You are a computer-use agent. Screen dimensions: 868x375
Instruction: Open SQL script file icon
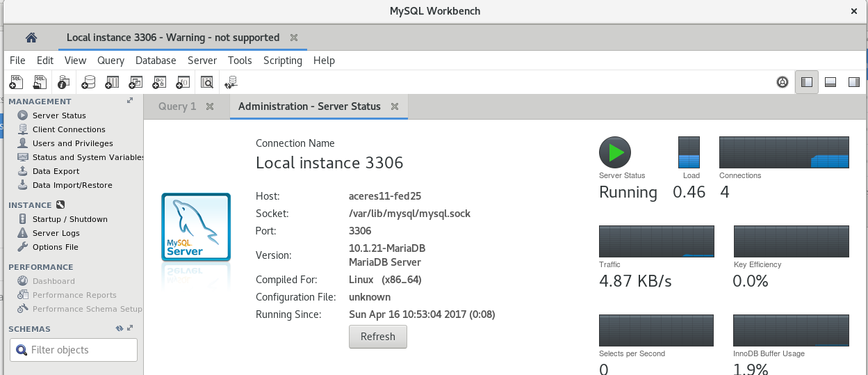pos(40,82)
